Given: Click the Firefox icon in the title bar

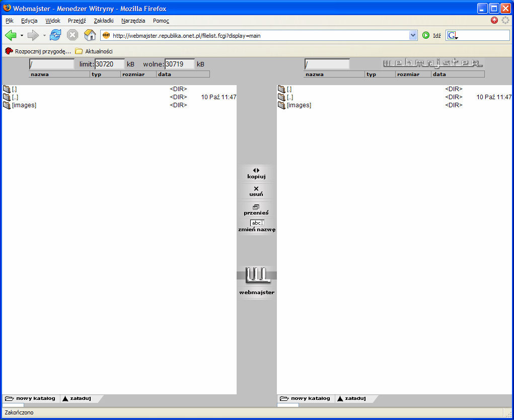Looking at the screenshot, I should pyautogui.click(x=7, y=8).
